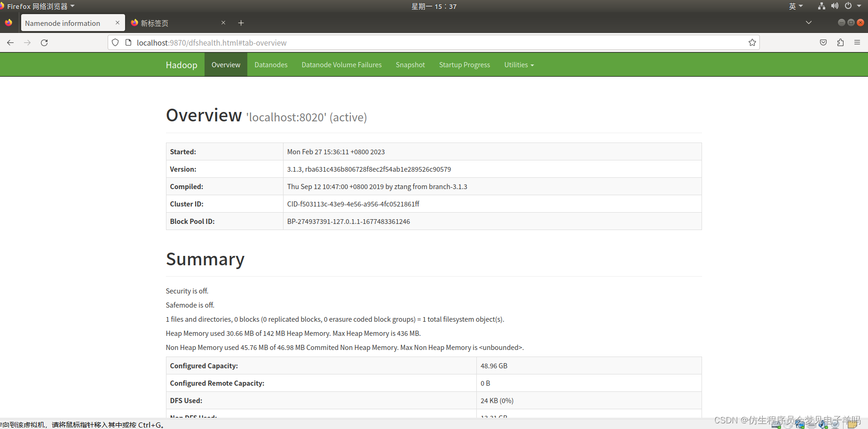Click the Summary heading

[x=205, y=259]
